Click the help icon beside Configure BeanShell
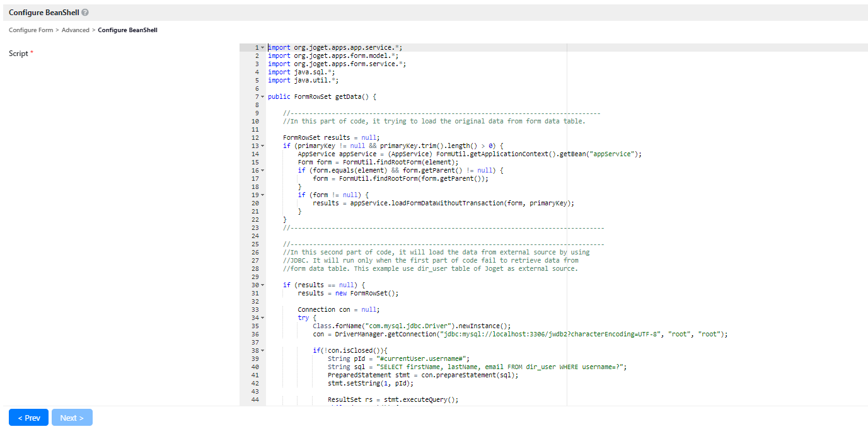This screenshot has height=434, width=868. [x=85, y=13]
